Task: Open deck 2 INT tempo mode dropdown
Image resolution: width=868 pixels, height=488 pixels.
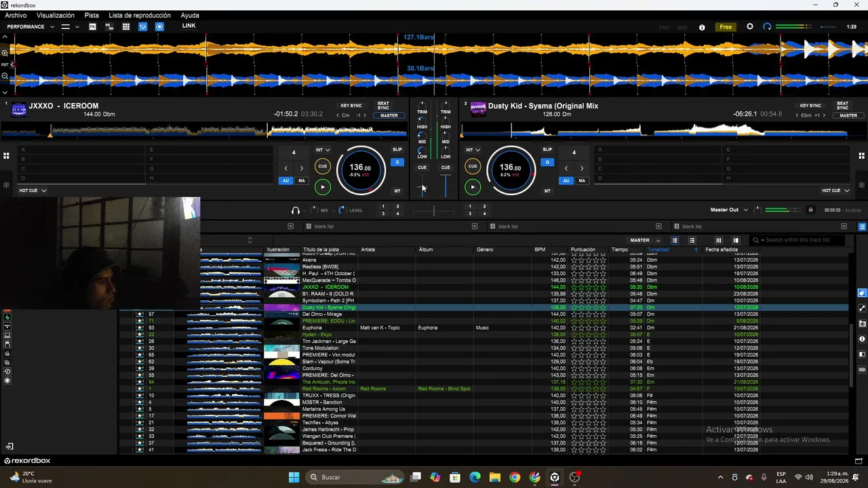Action: point(473,150)
